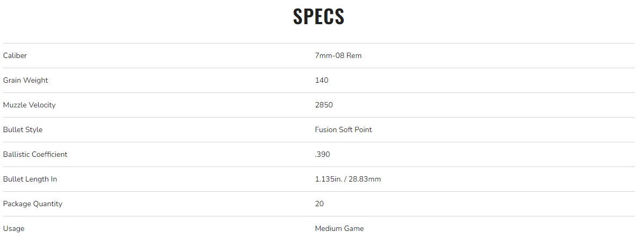Click the 7mm-08 Rem caliber value

[x=338, y=55]
